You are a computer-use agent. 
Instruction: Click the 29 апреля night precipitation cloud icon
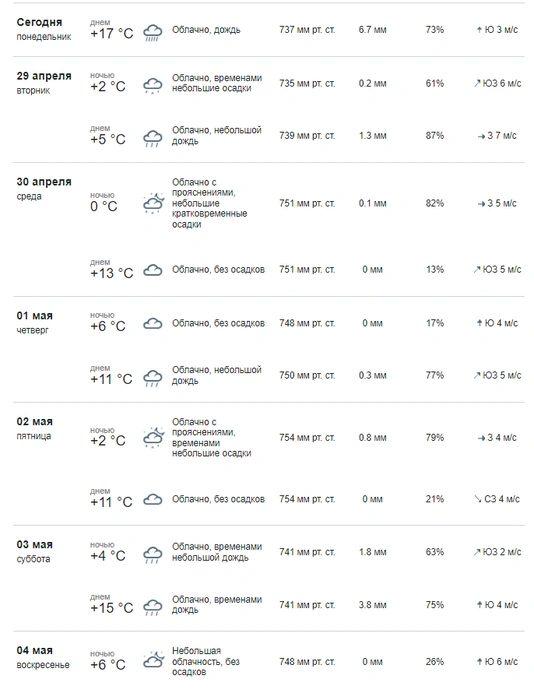152,85
